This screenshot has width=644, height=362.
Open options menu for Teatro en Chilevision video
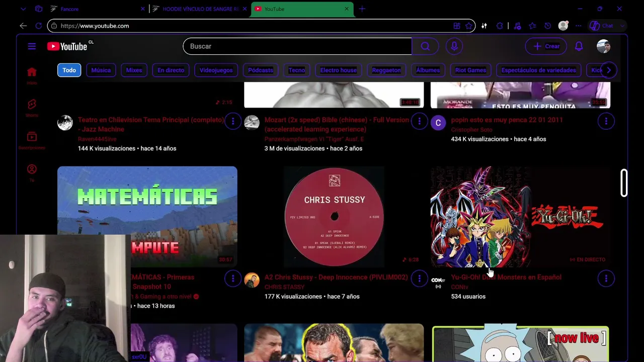pos(233,121)
